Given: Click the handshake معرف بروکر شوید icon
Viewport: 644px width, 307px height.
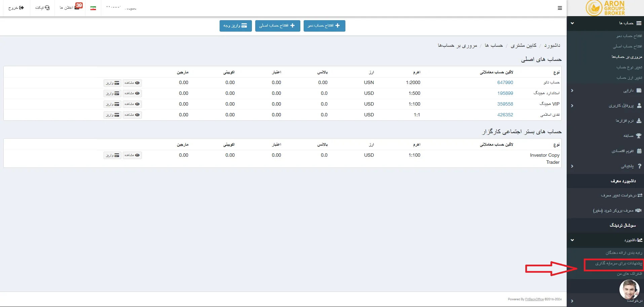Looking at the screenshot, I should pos(638,210).
